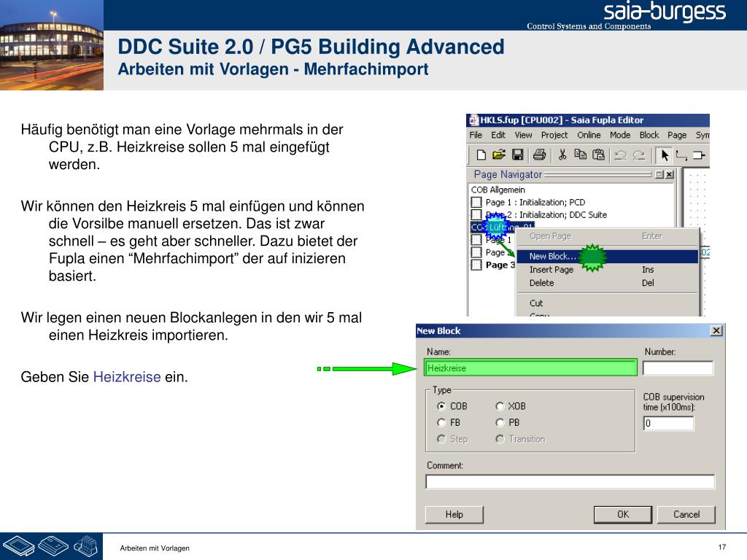This screenshot has height=560, width=747.
Task: Select Page 1 : Initialization; PCD row
Action: pyautogui.click(x=528, y=203)
